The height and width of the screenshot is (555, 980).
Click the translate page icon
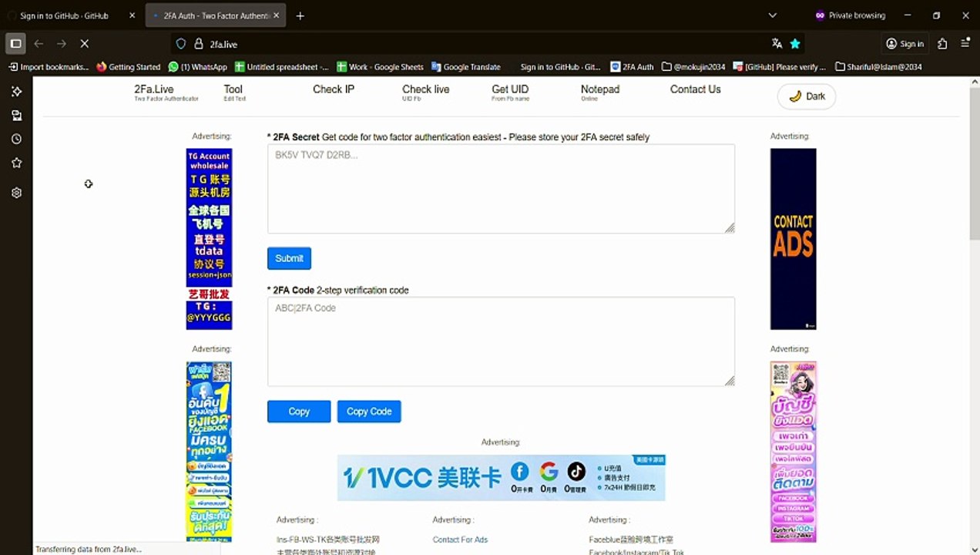[x=777, y=44]
